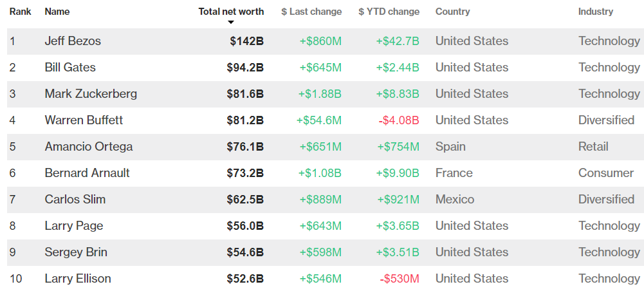644x291 pixels.
Task: Sort table by Rank header
Action: [21, 12]
